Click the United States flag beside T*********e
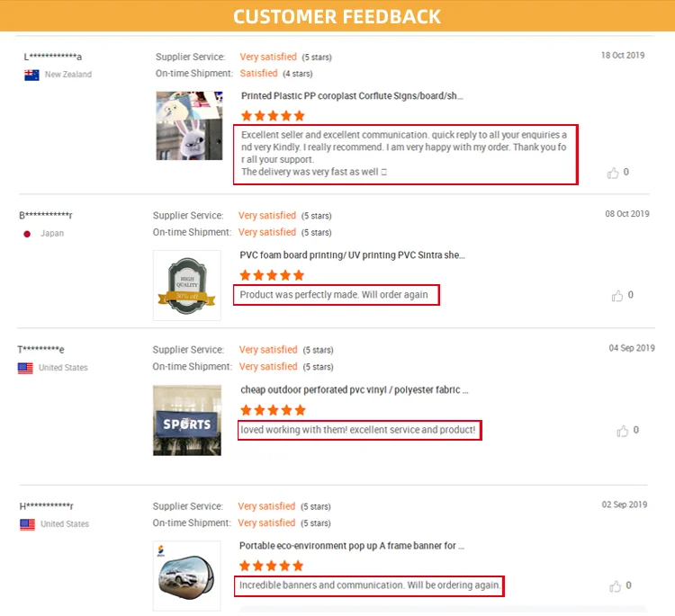The image size is (675, 616). [25, 368]
